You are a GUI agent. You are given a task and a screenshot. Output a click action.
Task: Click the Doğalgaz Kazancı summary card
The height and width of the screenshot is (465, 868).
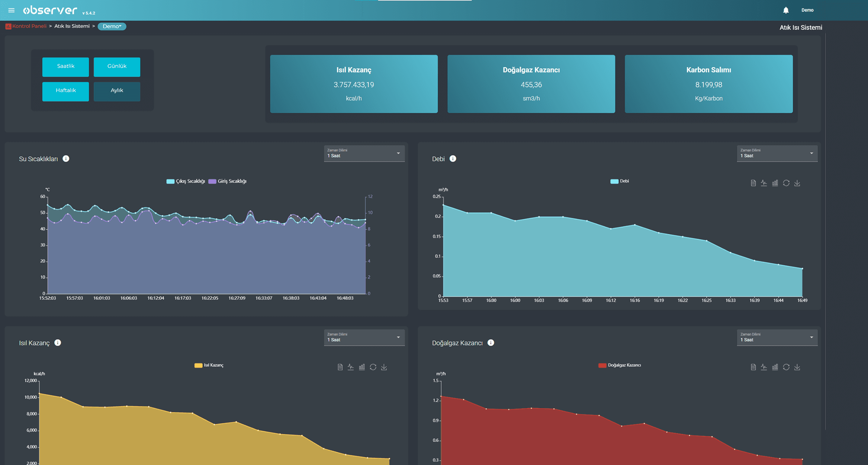tap(531, 84)
